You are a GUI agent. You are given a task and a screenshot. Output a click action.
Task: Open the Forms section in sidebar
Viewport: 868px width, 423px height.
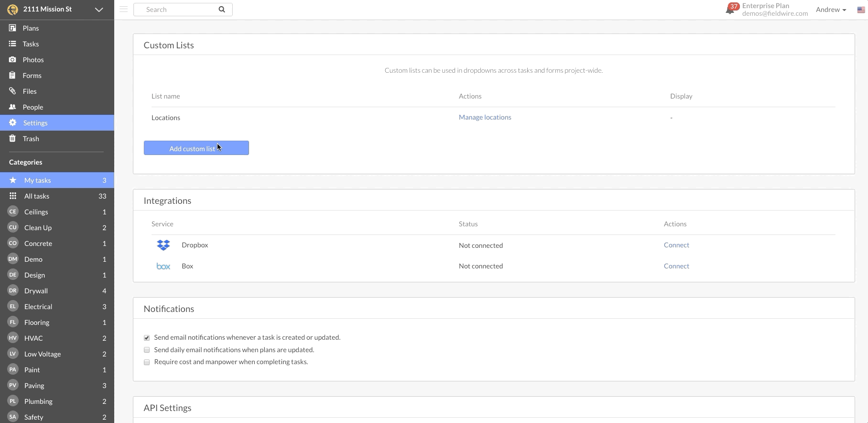pos(32,76)
